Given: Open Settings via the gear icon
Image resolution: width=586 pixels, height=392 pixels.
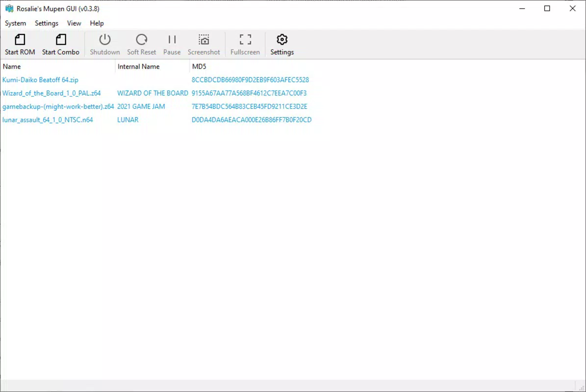Looking at the screenshot, I should [x=282, y=40].
